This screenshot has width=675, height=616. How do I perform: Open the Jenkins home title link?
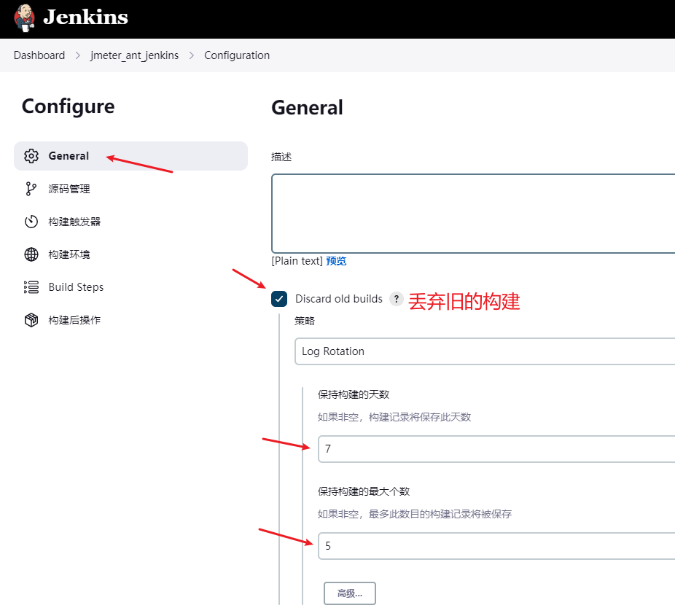85,17
